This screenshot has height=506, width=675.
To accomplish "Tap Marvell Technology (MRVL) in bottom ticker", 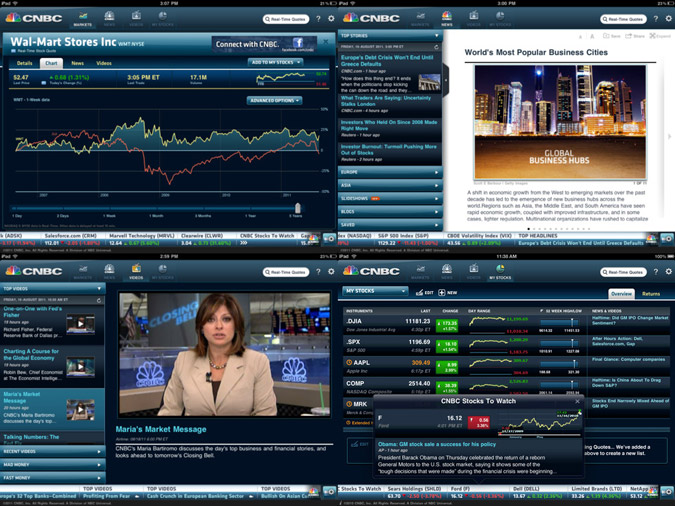I will 142,236.
